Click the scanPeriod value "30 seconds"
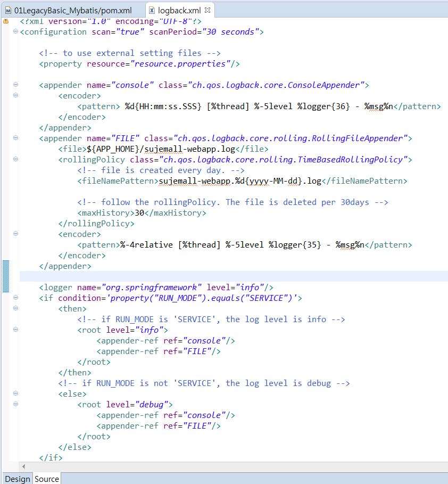This screenshot has width=448, height=484. tap(230, 32)
